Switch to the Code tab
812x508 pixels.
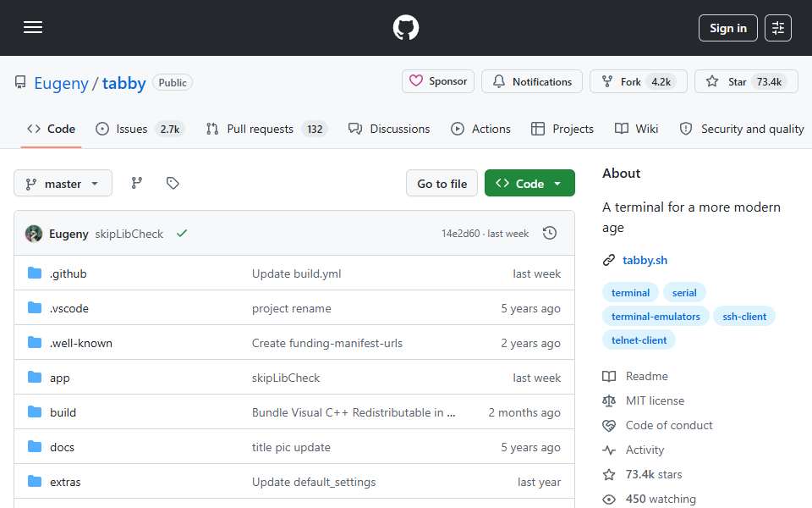[x=52, y=129]
